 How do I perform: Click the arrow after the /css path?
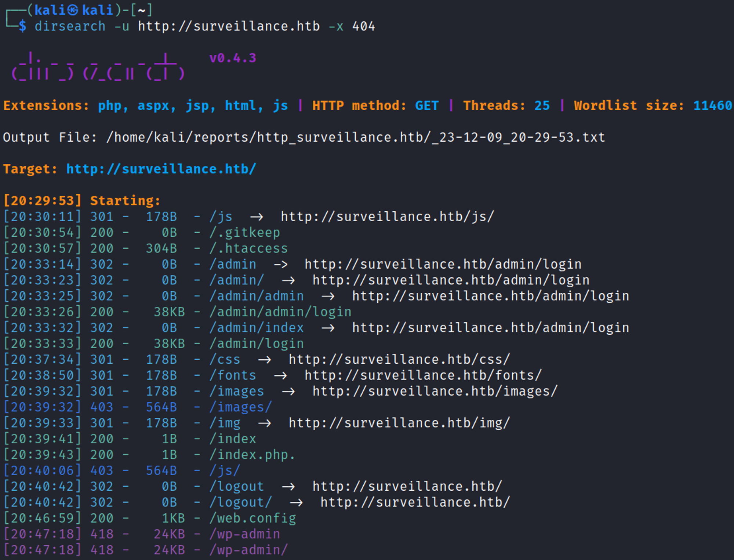tap(265, 360)
